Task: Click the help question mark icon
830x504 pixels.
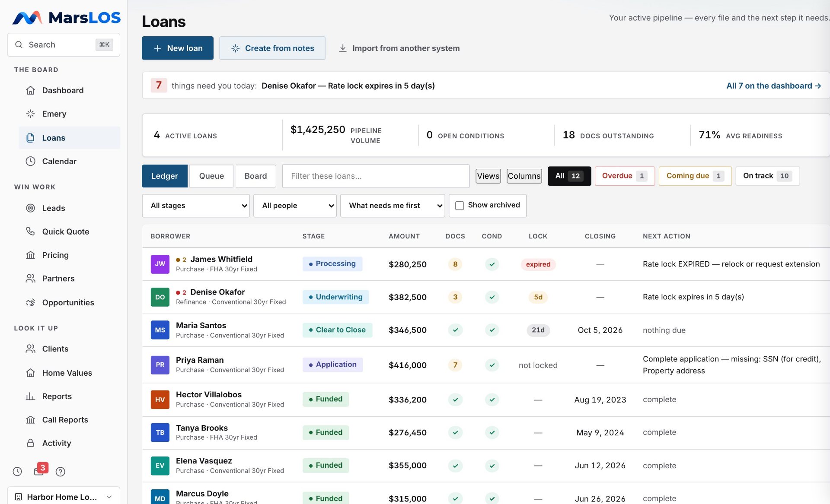Action: point(61,472)
